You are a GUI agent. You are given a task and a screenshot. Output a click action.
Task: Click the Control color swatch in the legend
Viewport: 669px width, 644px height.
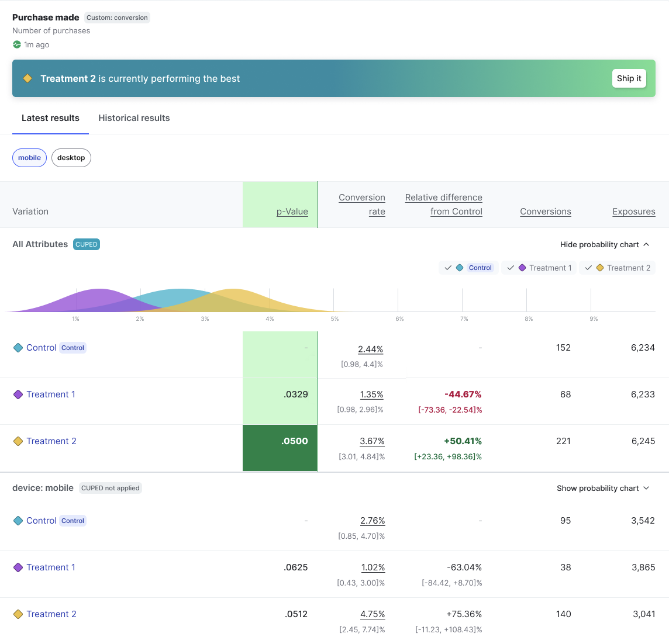460,267
